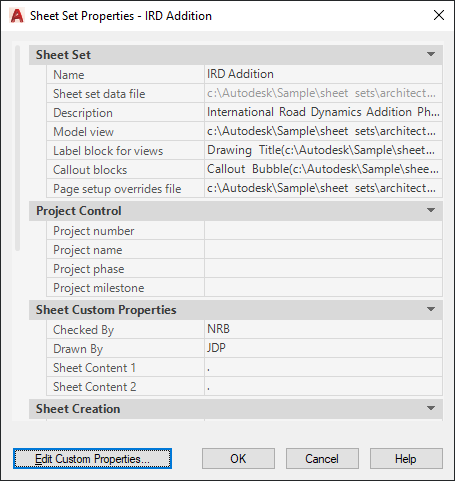Image resolution: width=455 pixels, height=481 pixels.
Task: Click the Label block for views value
Action: 323,150
